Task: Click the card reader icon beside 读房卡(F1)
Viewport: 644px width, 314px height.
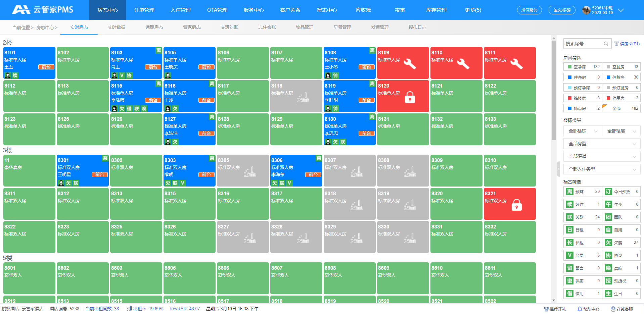Action: 616,44
